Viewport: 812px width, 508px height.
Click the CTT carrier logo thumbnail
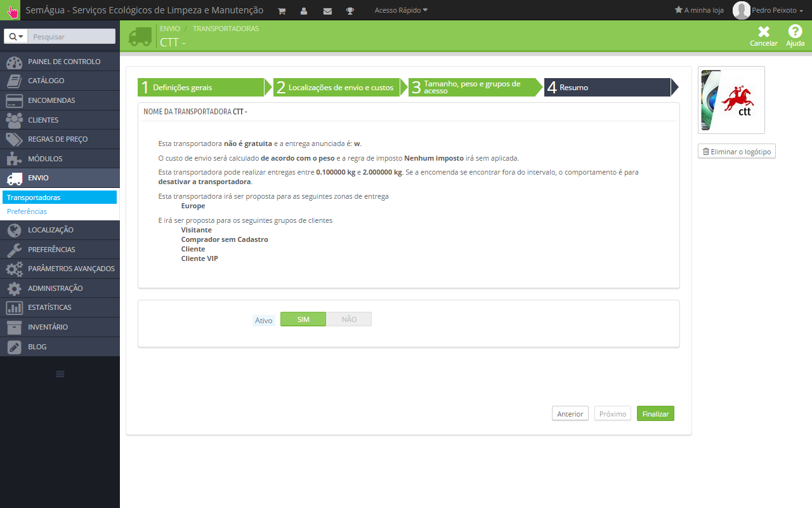pos(731,100)
